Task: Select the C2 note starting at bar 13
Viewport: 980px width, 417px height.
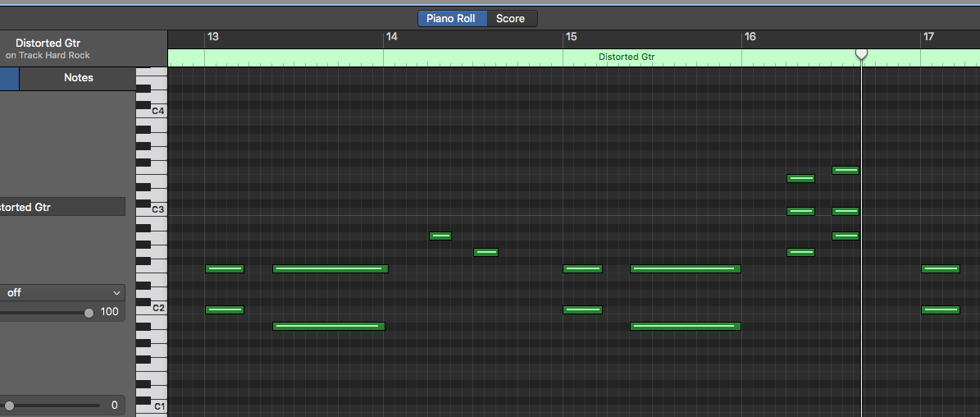Action: (225, 310)
